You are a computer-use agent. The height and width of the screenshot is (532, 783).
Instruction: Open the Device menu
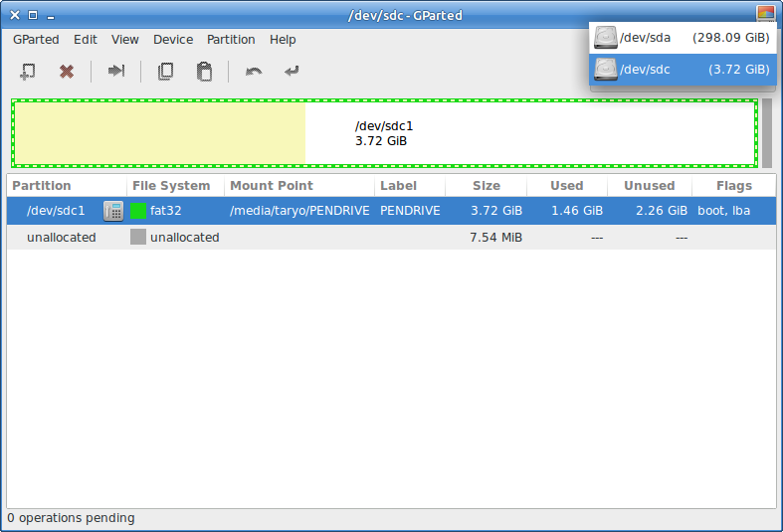click(173, 40)
